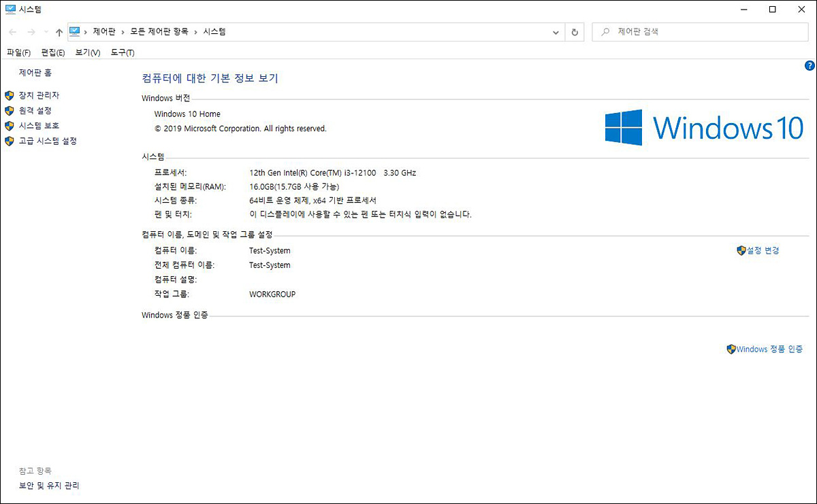Click the shield icon next to 설정 변경

click(741, 250)
